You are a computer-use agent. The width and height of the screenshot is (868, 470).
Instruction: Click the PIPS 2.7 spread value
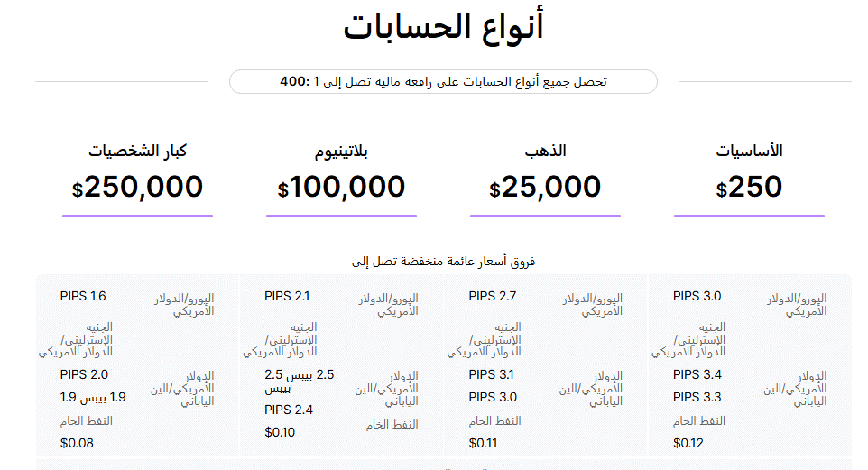(x=493, y=296)
